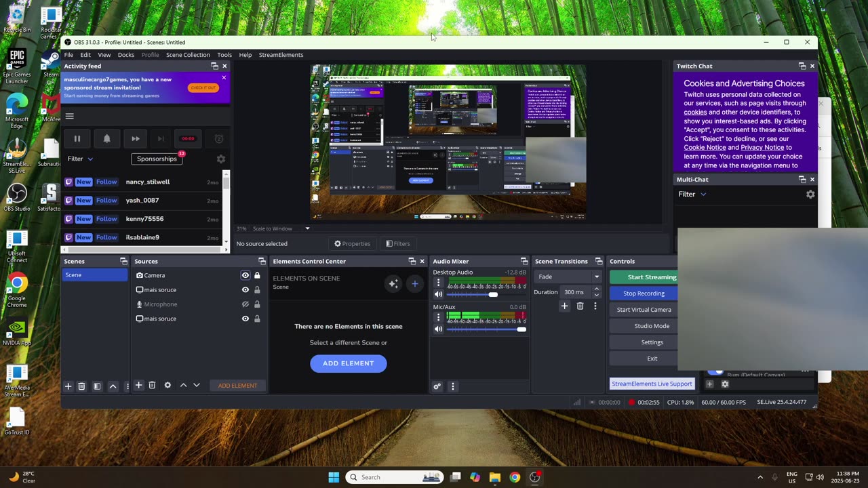Close the Elements Control Center panel
The height and width of the screenshot is (488, 868).
422,261
